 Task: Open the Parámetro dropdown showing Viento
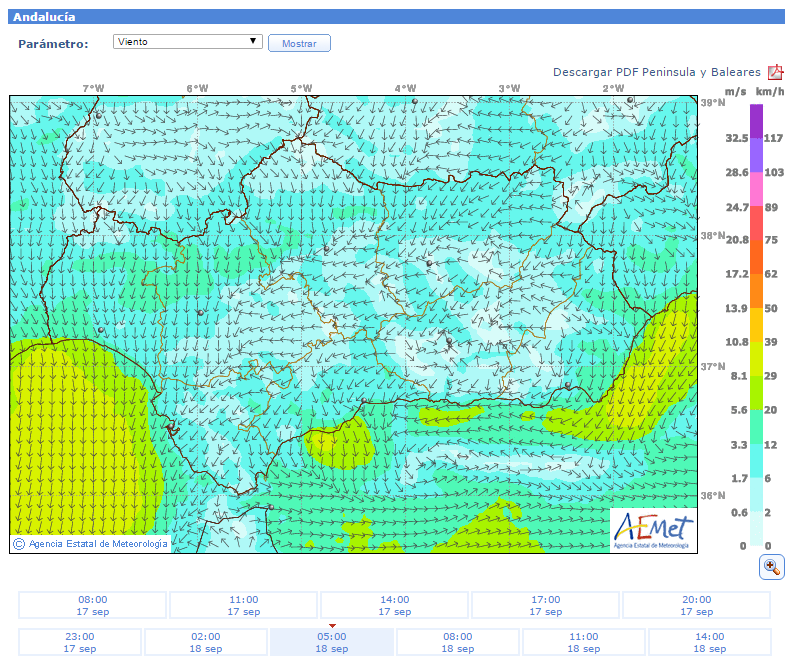pyautogui.click(x=187, y=42)
